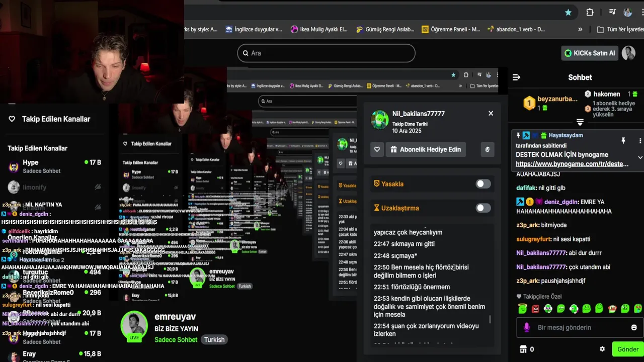Screen dimensions: 644x362
Task: Open Öğrenme Paneli bookmark
Action: point(451,29)
